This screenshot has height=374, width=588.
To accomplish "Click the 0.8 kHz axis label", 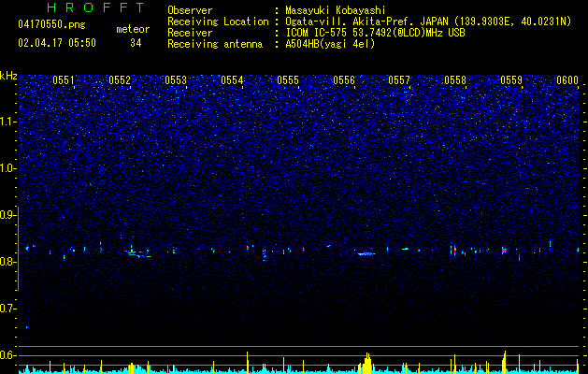I will [8, 262].
